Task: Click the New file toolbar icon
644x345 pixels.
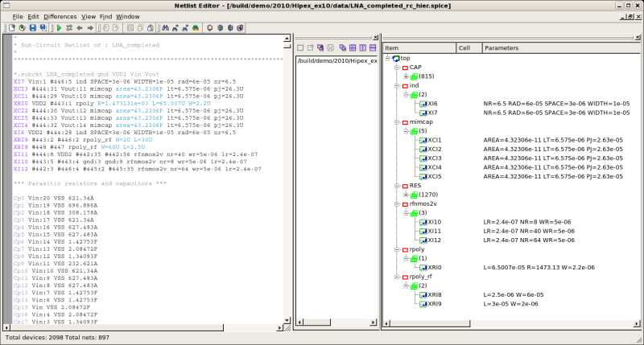Action: coord(12,27)
